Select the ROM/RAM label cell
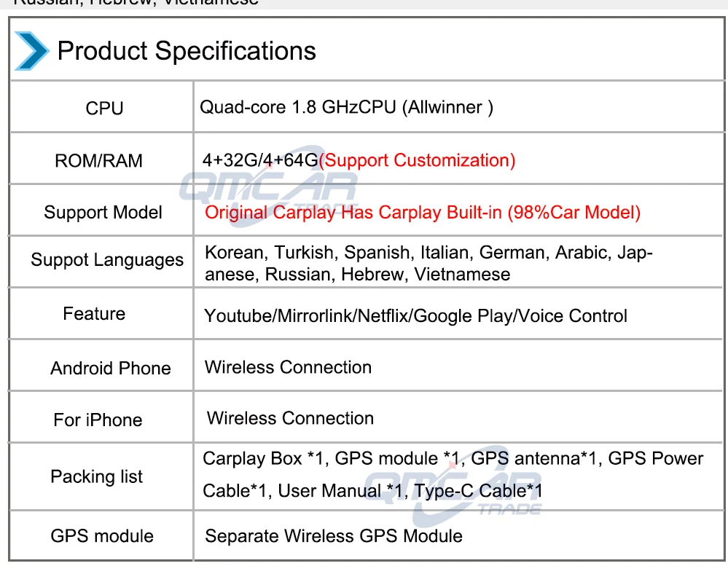 pyautogui.click(x=98, y=161)
